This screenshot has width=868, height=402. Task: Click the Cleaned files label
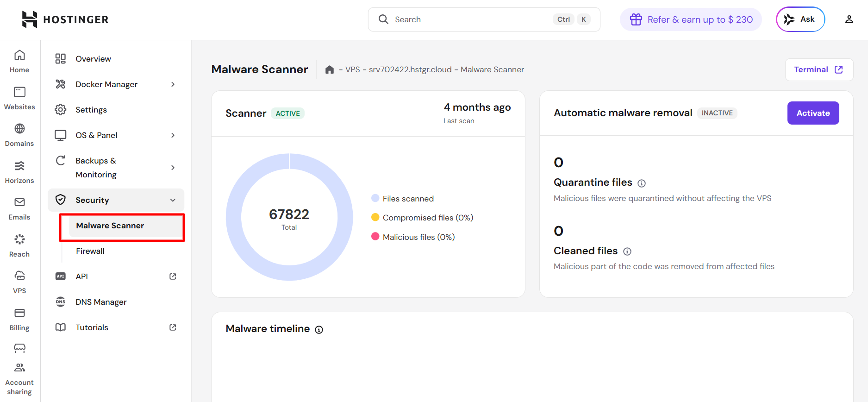[x=586, y=251]
